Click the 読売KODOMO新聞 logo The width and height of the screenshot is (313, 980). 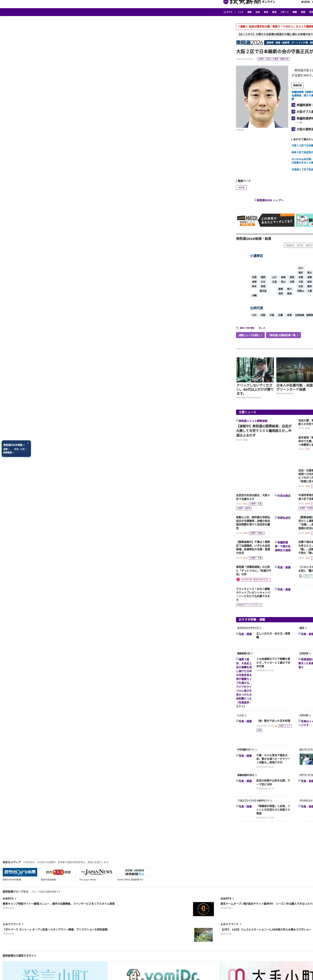coord(20,872)
